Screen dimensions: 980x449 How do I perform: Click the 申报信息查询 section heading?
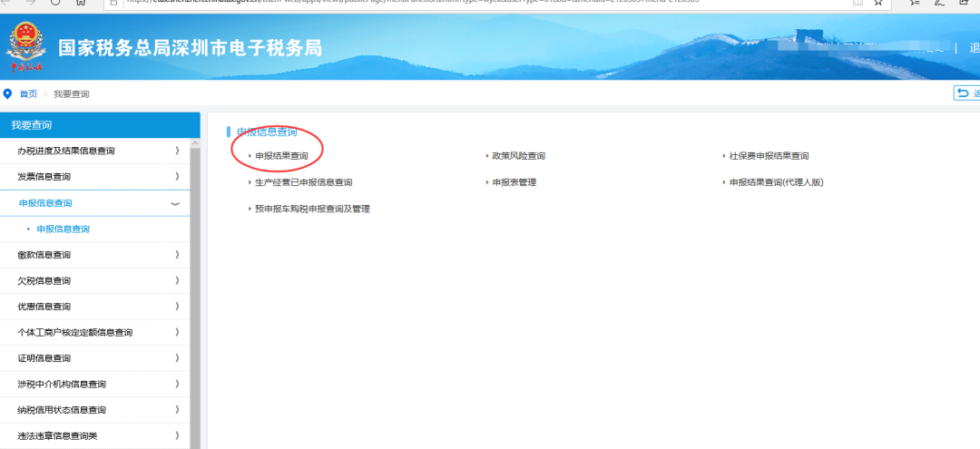point(267,132)
